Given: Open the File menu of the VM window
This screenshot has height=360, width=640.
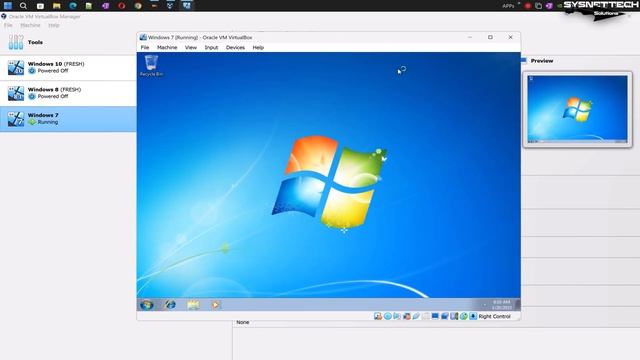Looking at the screenshot, I should [x=145, y=48].
